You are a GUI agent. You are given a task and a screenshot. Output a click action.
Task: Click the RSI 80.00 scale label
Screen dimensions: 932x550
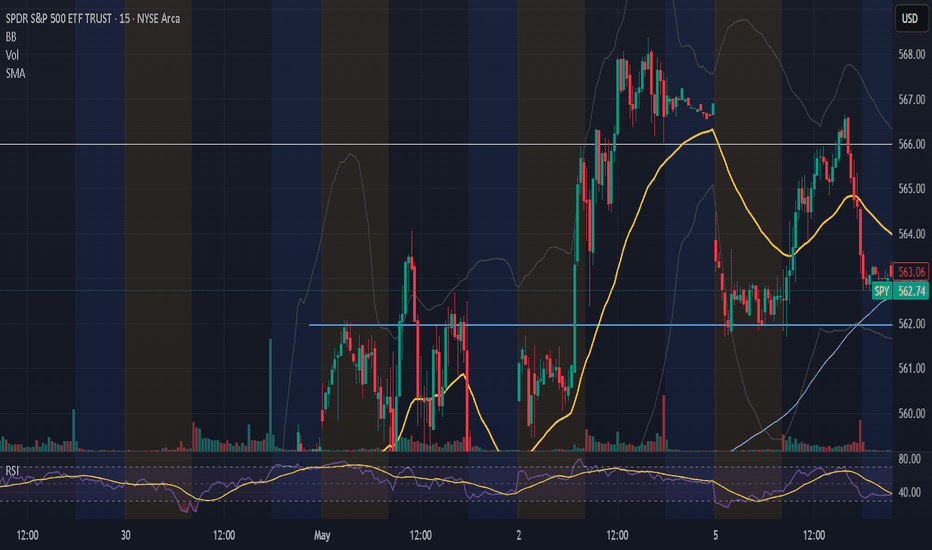click(x=909, y=459)
